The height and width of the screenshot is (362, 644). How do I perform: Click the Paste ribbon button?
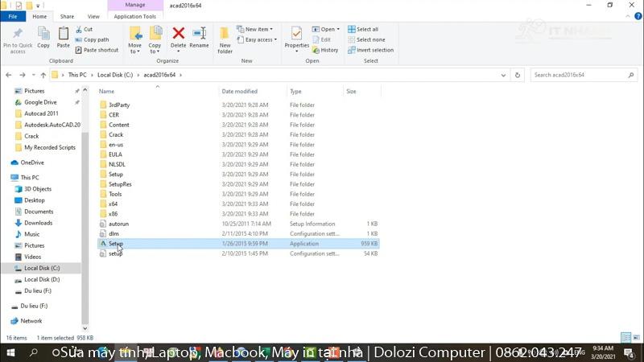click(x=64, y=37)
